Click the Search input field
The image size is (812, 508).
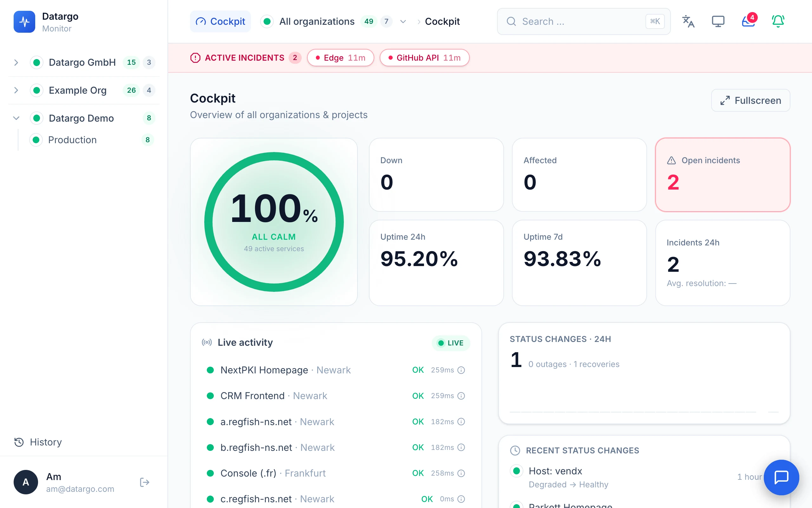click(584, 22)
